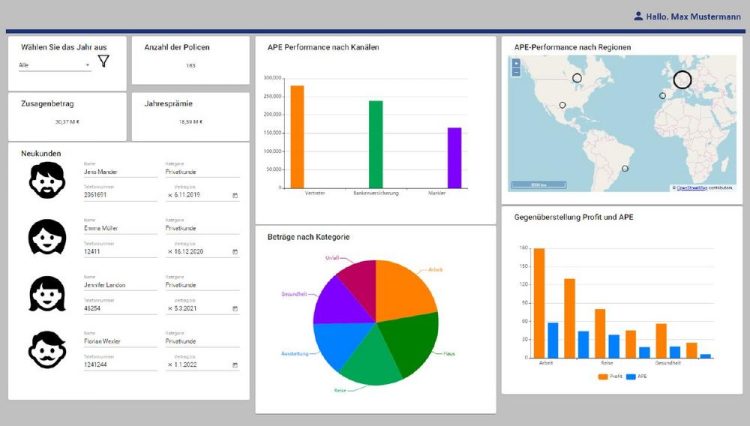The height and width of the screenshot is (426, 750).
Task: Click the green Bankenversicherung bar
Action: tap(376, 143)
